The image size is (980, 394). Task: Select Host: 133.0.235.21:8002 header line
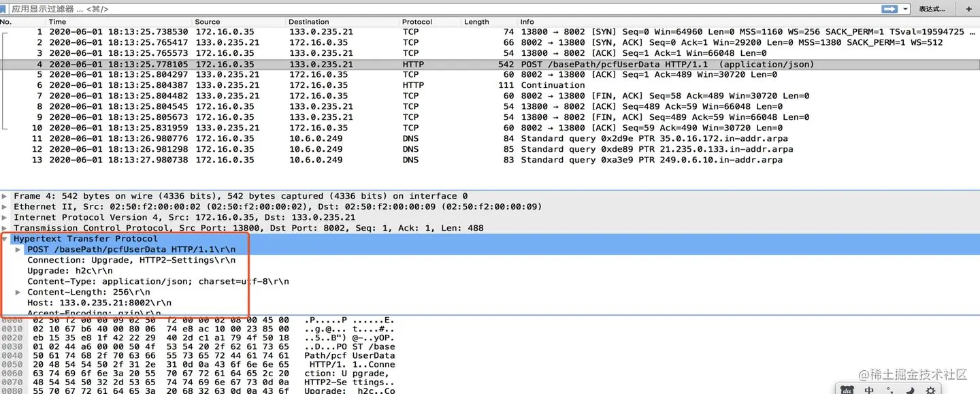[99, 303]
